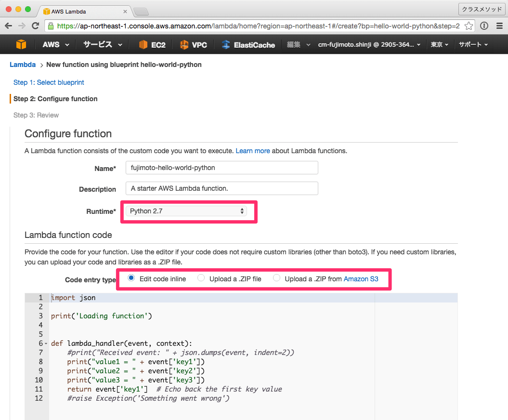
Task: Reload the page with the refresh icon
Action: click(35, 26)
